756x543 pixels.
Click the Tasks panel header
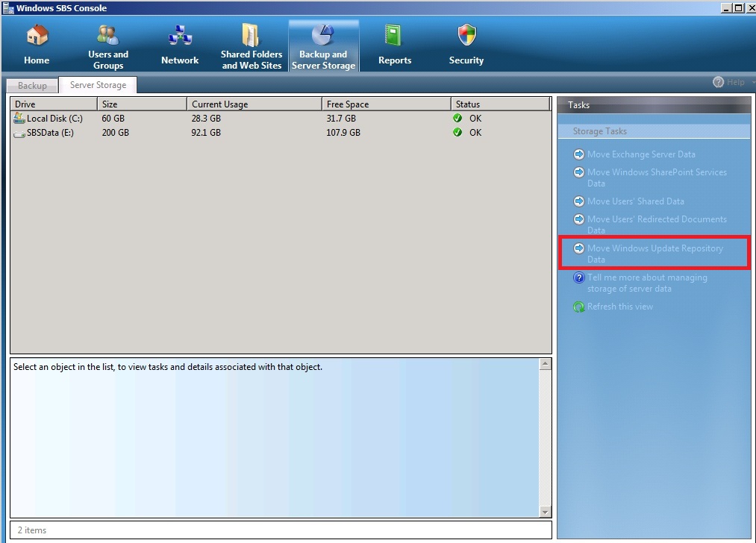coord(654,105)
